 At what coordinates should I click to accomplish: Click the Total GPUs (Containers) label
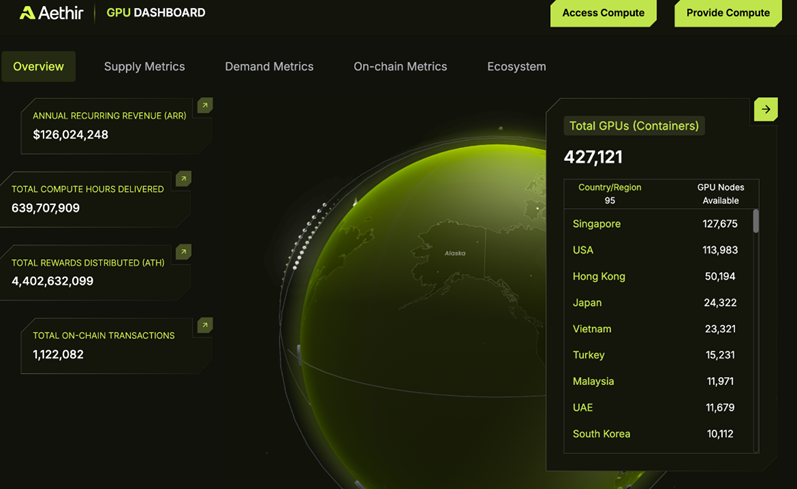pos(634,126)
